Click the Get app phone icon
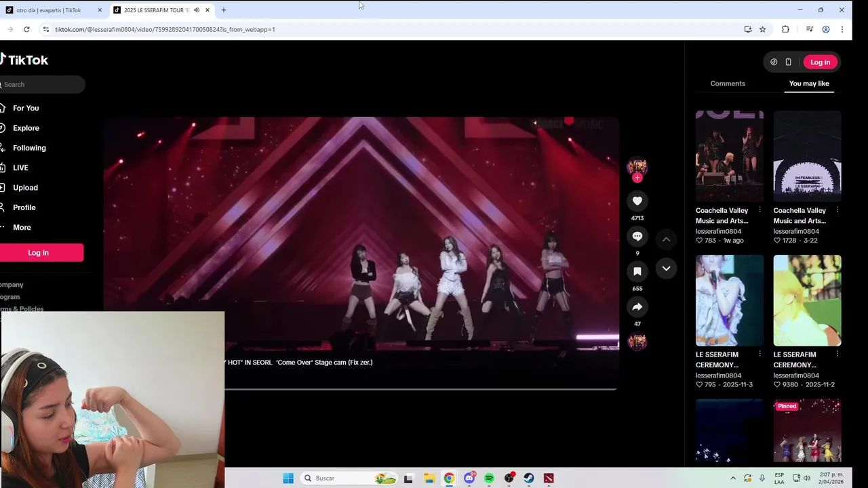 click(788, 62)
